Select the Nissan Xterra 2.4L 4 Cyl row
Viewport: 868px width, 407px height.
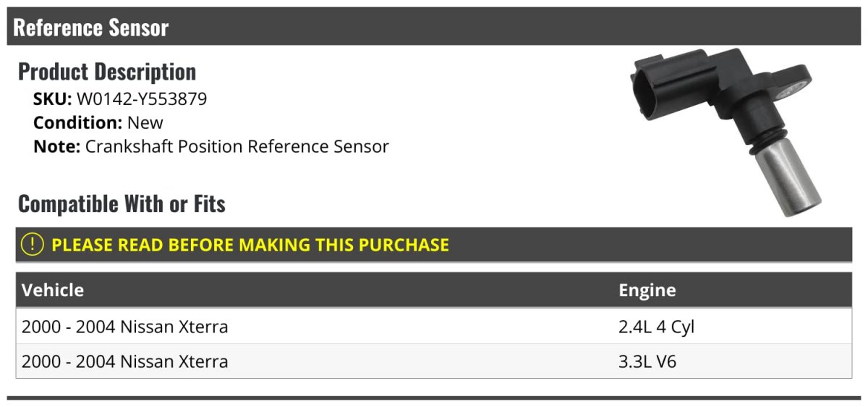pos(434,327)
